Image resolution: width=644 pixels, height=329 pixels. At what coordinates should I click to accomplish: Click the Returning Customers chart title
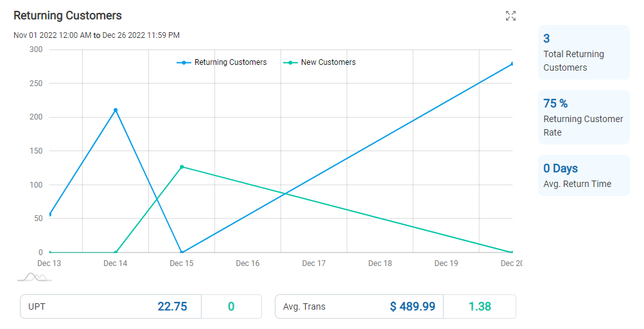[x=67, y=15]
